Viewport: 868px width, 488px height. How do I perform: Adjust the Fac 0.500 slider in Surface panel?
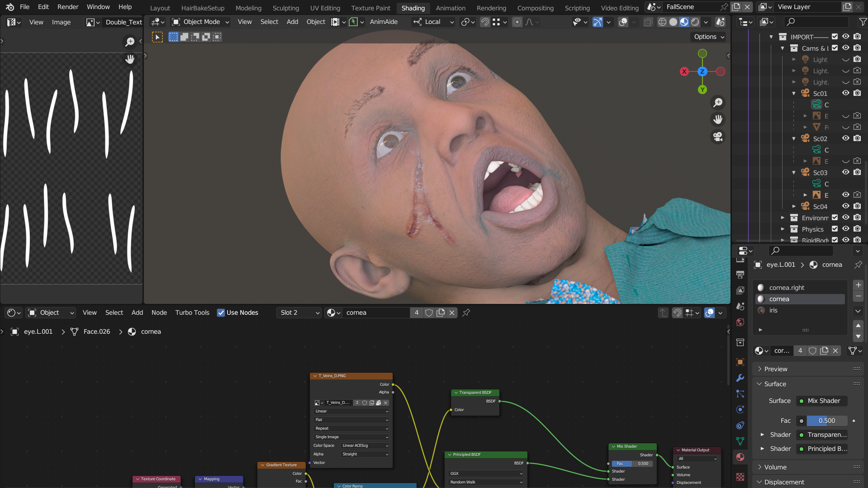click(x=826, y=421)
